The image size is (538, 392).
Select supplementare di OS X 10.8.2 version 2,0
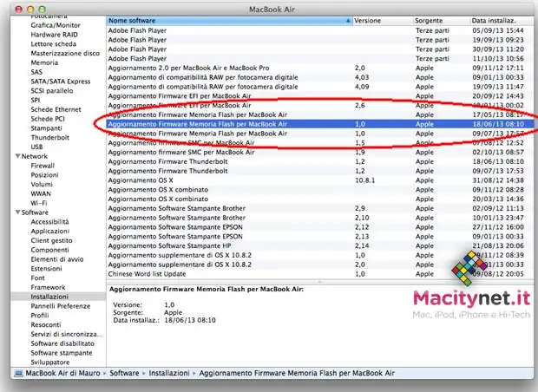point(320,265)
